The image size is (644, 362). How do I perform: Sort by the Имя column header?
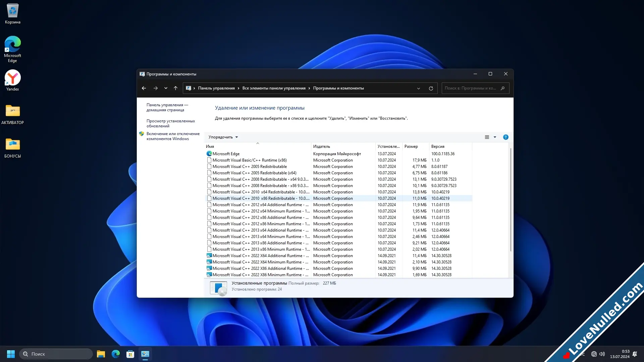point(258,146)
